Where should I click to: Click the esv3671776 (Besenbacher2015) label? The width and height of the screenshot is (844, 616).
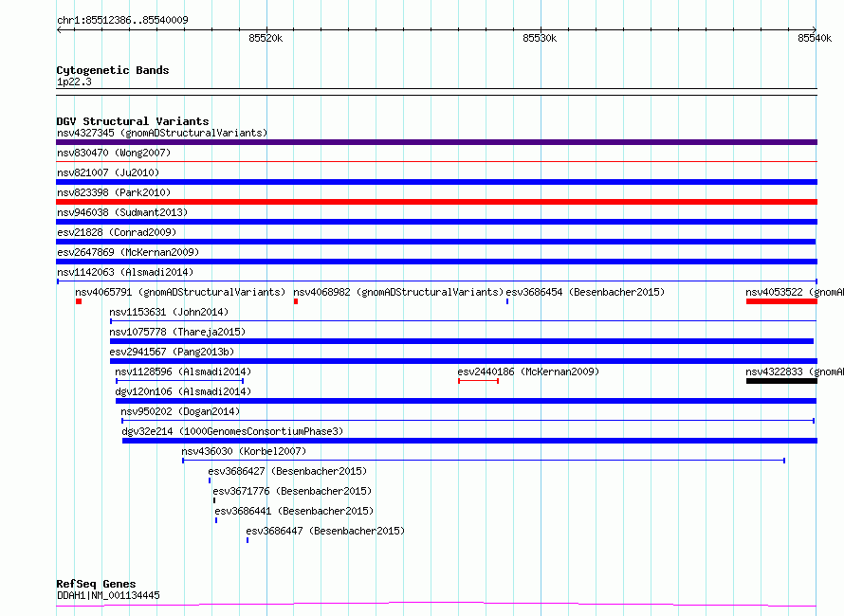pos(292,491)
